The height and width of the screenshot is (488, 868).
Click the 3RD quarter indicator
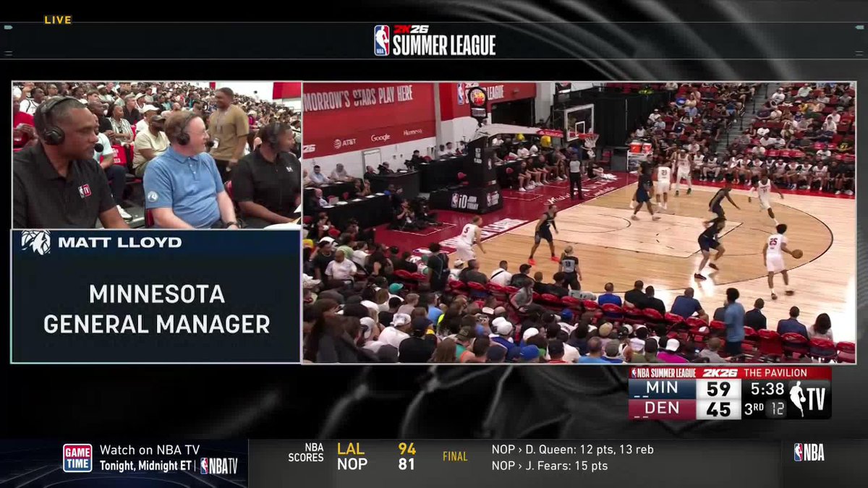pyautogui.click(x=754, y=408)
